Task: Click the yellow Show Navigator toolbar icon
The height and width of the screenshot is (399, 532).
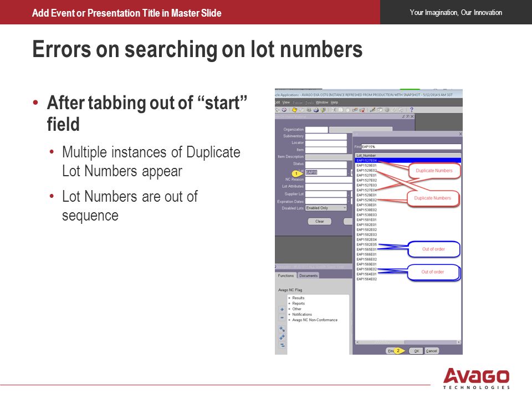Action: point(295,110)
